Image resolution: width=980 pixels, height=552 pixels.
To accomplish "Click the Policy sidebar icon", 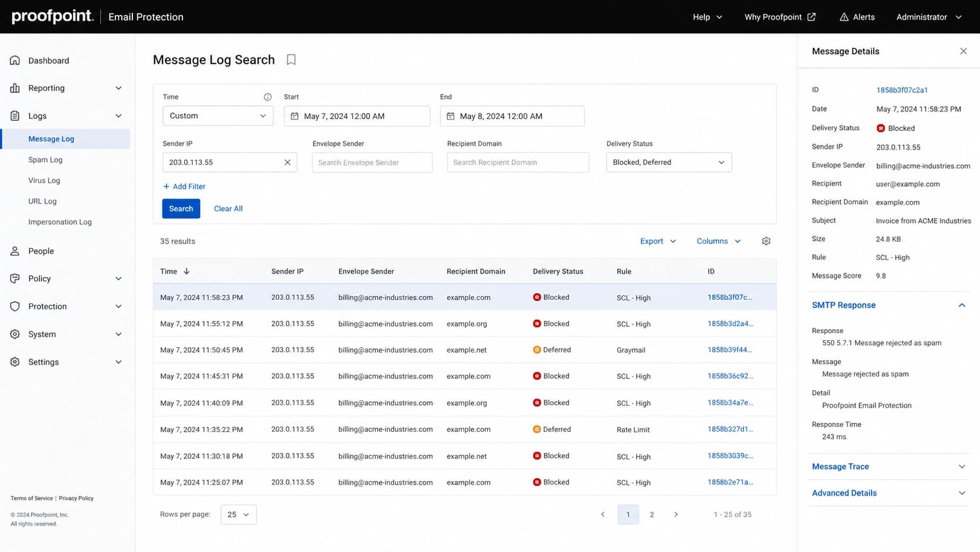I will pyautogui.click(x=15, y=279).
